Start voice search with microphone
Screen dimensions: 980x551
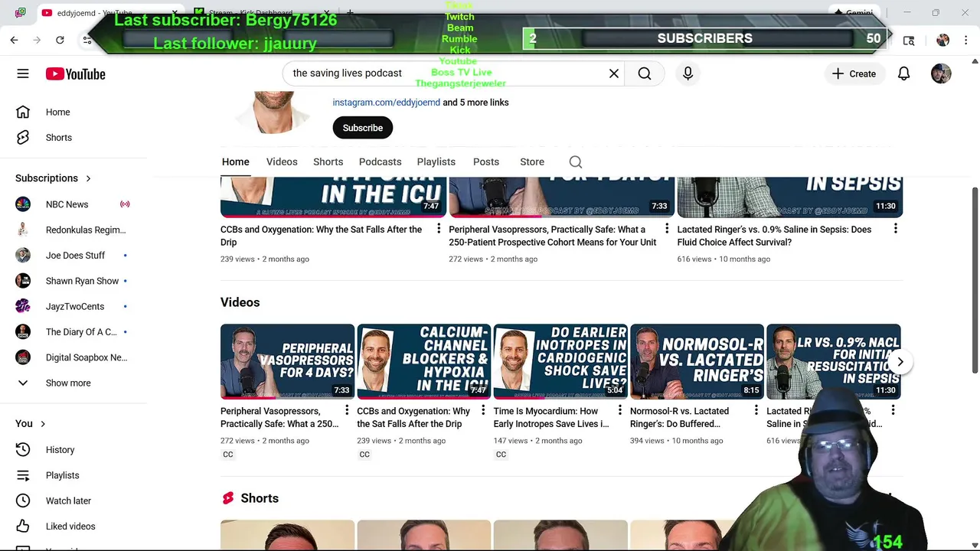(x=688, y=73)
